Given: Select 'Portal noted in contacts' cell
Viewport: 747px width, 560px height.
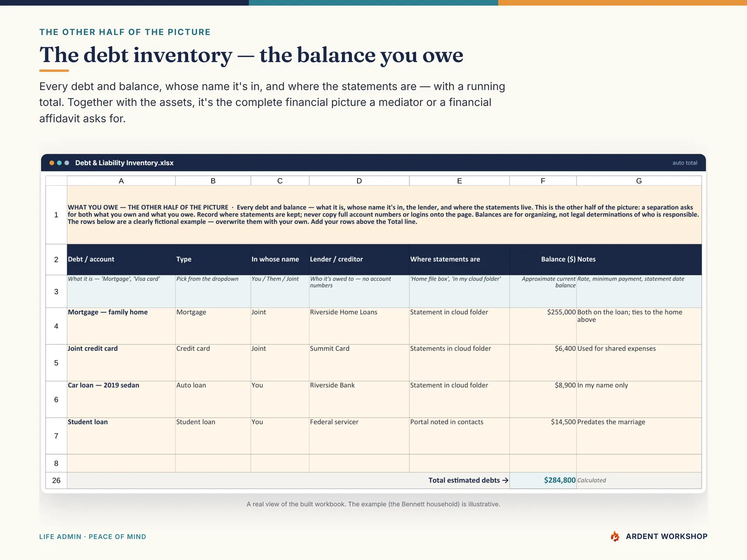Looking at the screenshot, I should point(459,436).
